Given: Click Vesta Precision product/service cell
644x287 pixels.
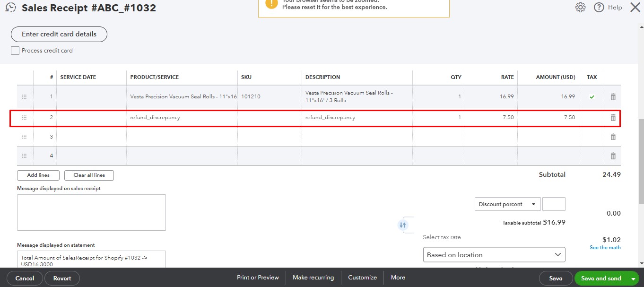Looking at the screenshot, I should pos(182,96).
